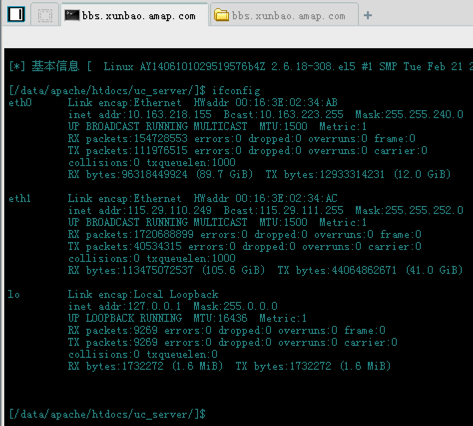
Task: Click RX bytes 113475072537 value
Action: 157,270
